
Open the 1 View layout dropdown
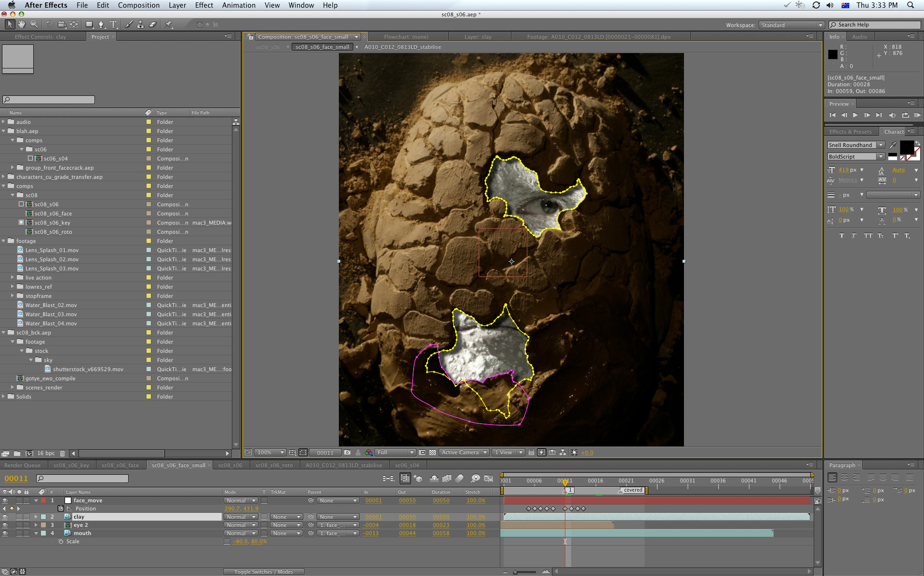(x=509, y=452)
